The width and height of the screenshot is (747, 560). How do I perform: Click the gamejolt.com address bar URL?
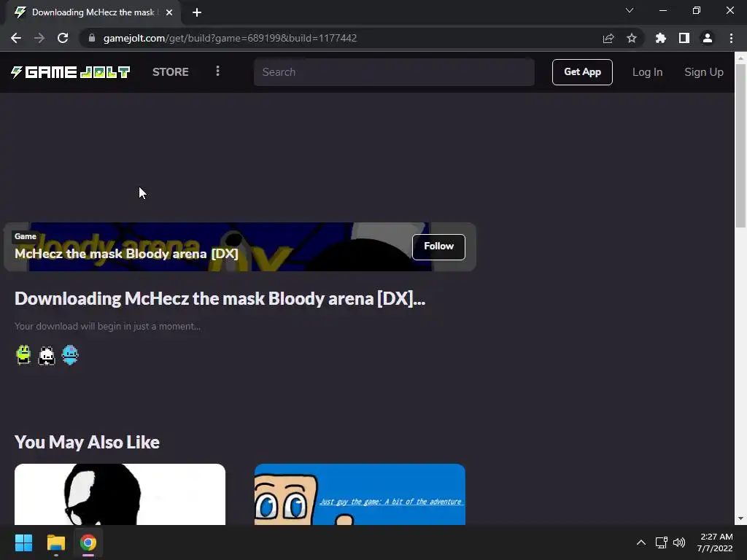click(230, 38)
